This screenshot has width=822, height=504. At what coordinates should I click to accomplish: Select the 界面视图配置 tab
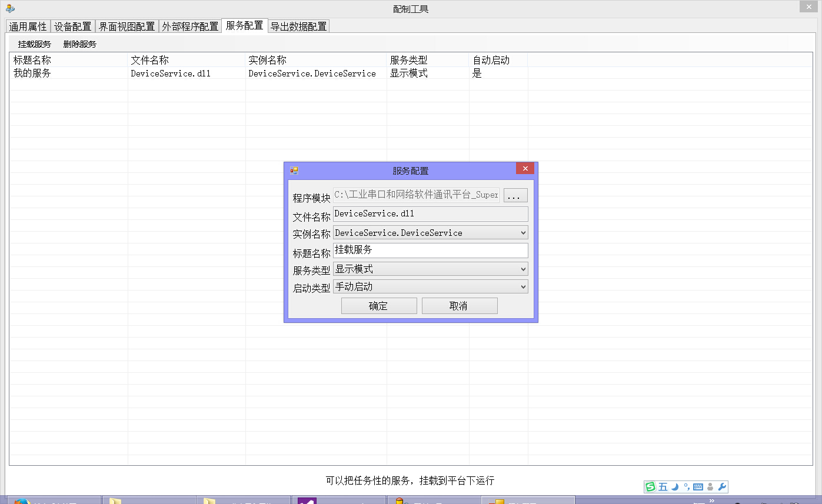pos(127,26)
